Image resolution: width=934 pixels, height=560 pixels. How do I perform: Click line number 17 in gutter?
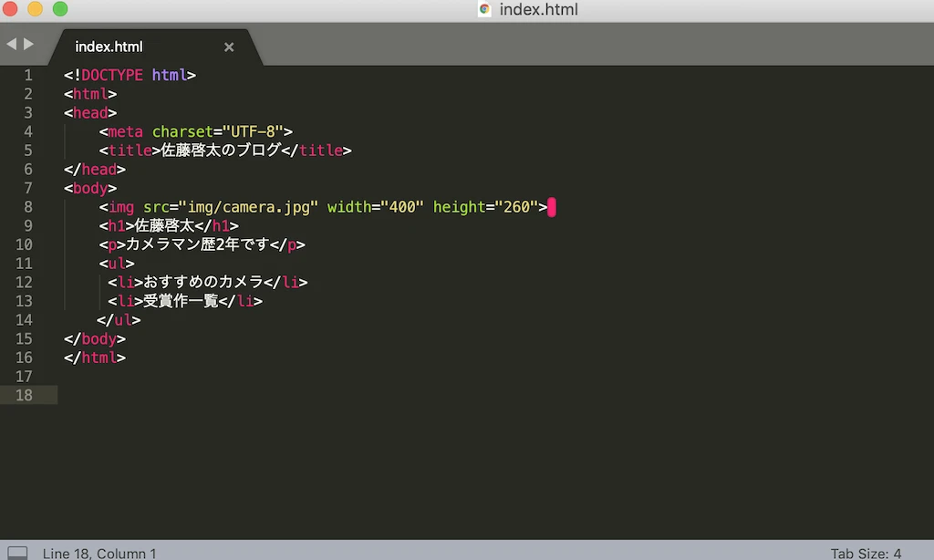click(x=24, y=377)
